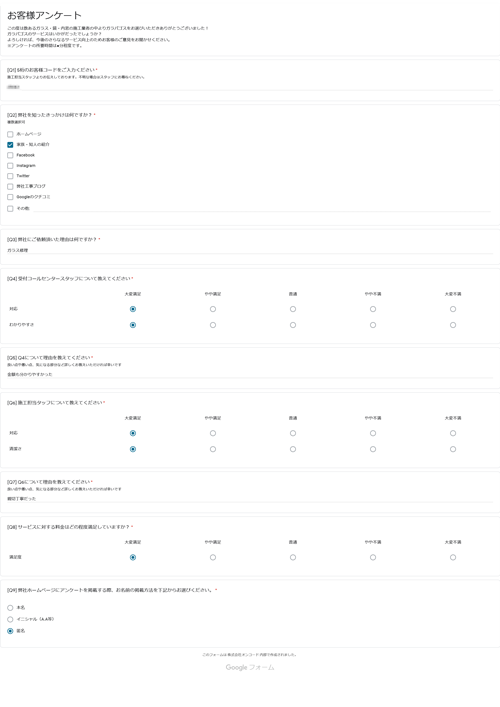
Task: Choose やや不満 for 対応 row in Q6
Action: 373,433
